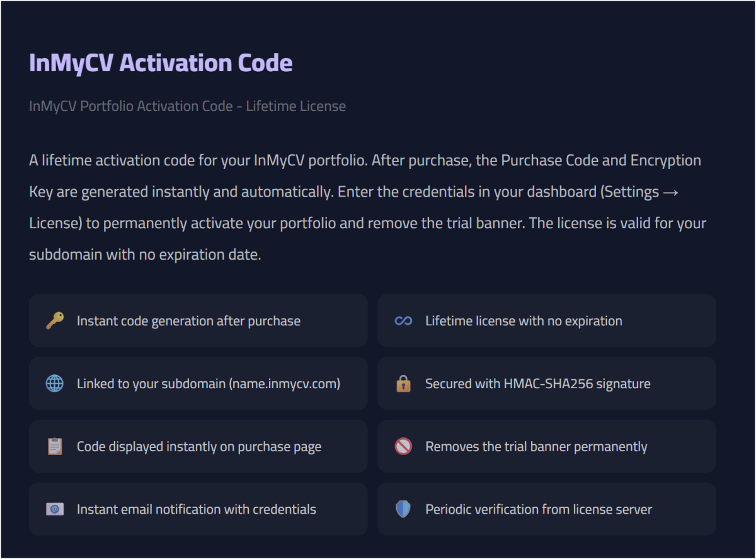Click 'Removes the trial banner permanently' text
Screen dimensions: 756x559
click(x=536, y=446)
